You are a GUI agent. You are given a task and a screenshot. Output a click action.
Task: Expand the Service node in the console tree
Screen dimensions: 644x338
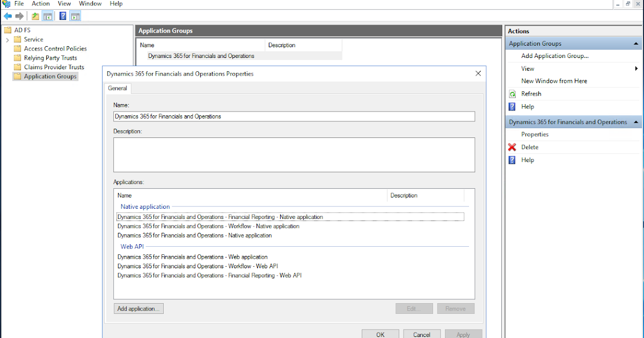point(6,39)
